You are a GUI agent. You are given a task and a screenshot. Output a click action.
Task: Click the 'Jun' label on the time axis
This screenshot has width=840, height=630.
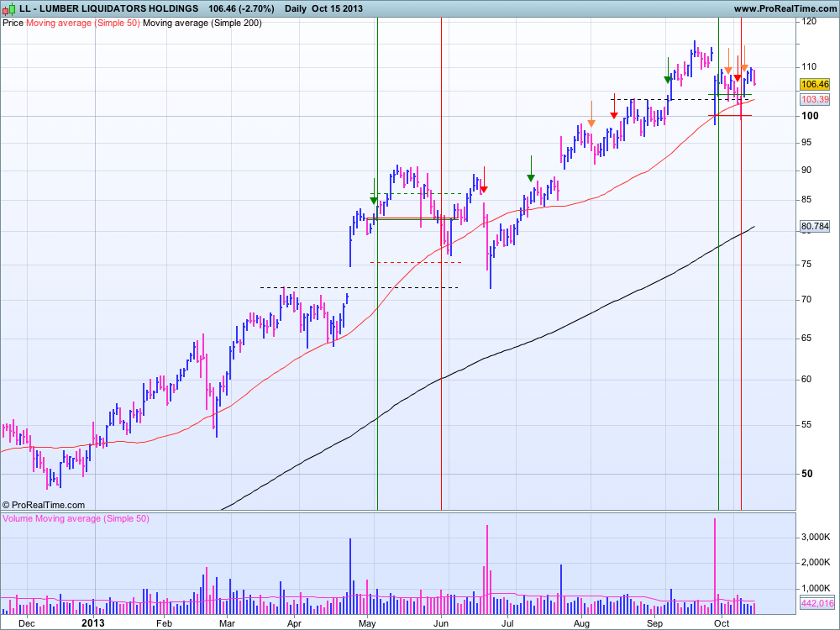(x=441, y=623)
